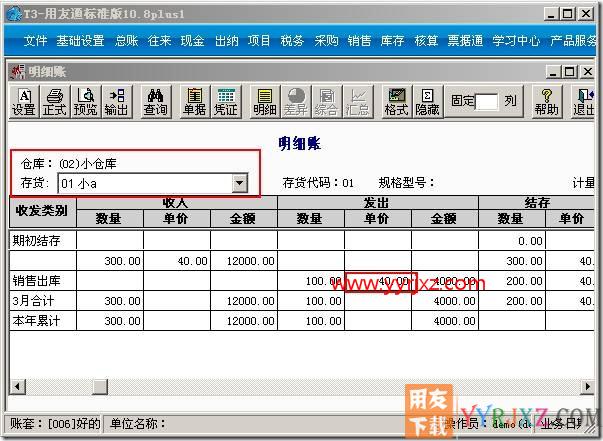
Task: Open the 核算 menu
Action: tap(426, 41)
